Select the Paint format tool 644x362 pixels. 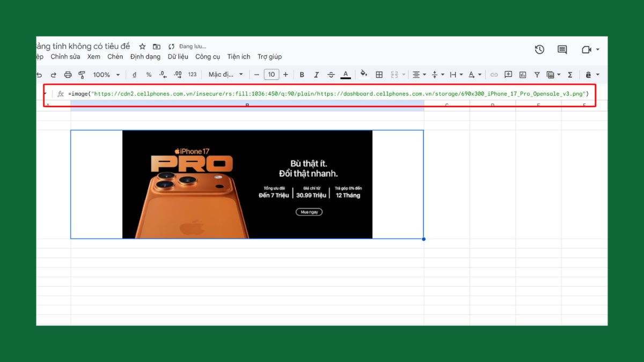click(82, 75)
